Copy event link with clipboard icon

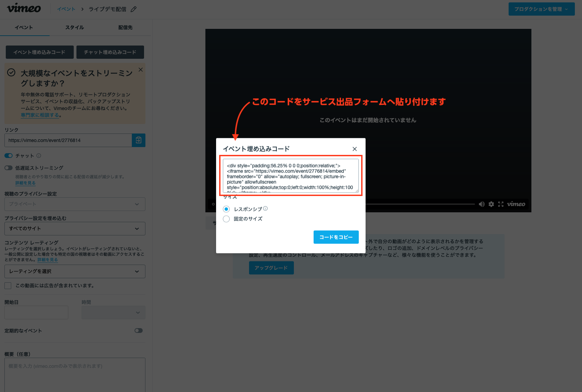click(x=138, y=140)
